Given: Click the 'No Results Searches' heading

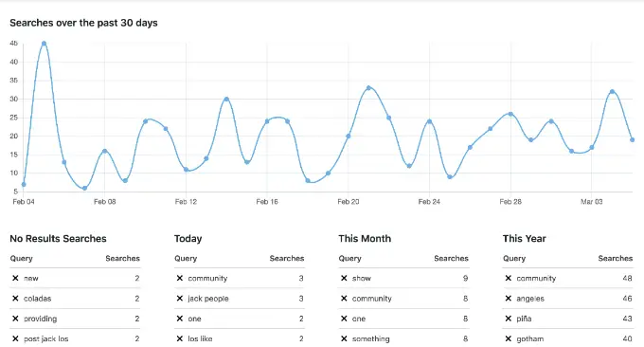Looking at the screenshot, I should 58,239.
